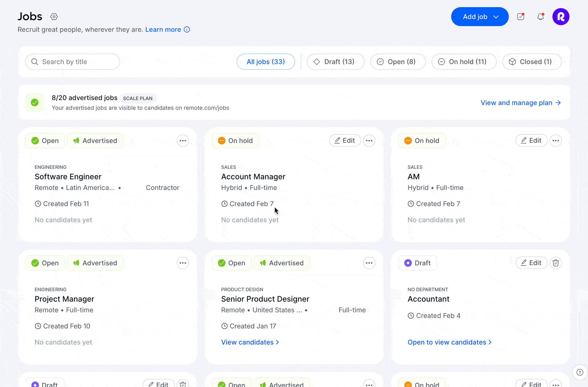588x387 pixels.
Task: Click Draft status badge on Accountant card
Action: coord(417,263)
